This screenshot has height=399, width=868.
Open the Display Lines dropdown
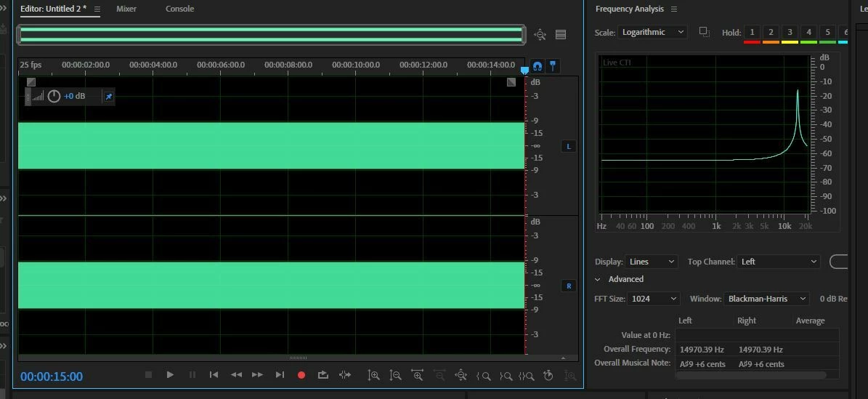[x=651, y=262]
